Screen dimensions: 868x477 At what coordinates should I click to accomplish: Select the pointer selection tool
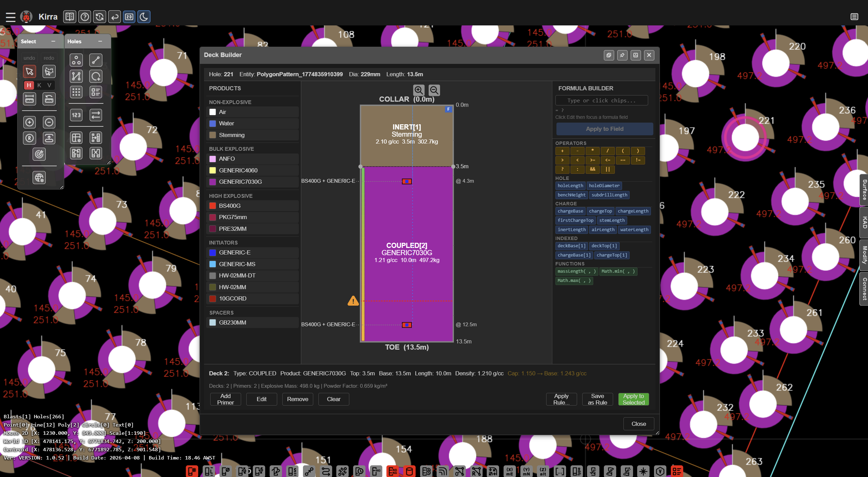point(30,71)
